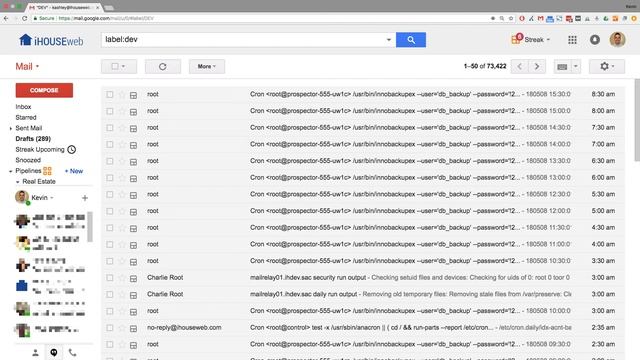Click Streak box icon on 7:30 am email
This screenshot has width=640, height=360.
tap(133, 129)
